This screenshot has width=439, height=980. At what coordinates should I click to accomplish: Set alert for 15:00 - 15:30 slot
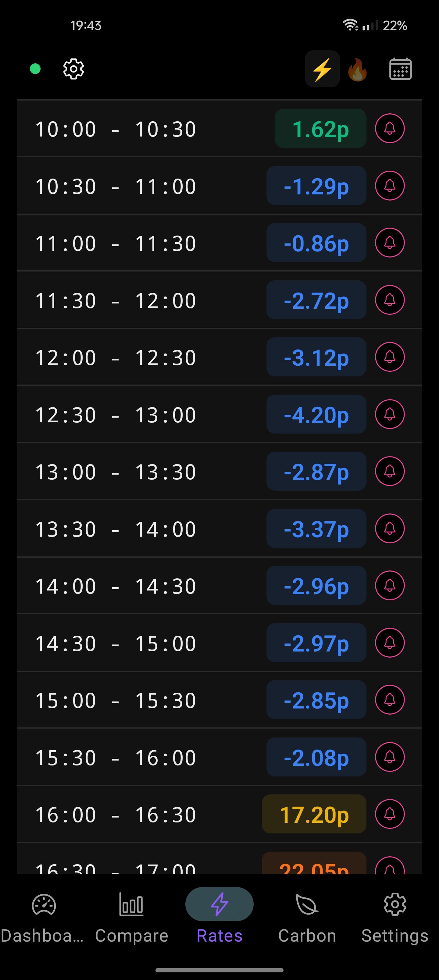click(390, 700)
